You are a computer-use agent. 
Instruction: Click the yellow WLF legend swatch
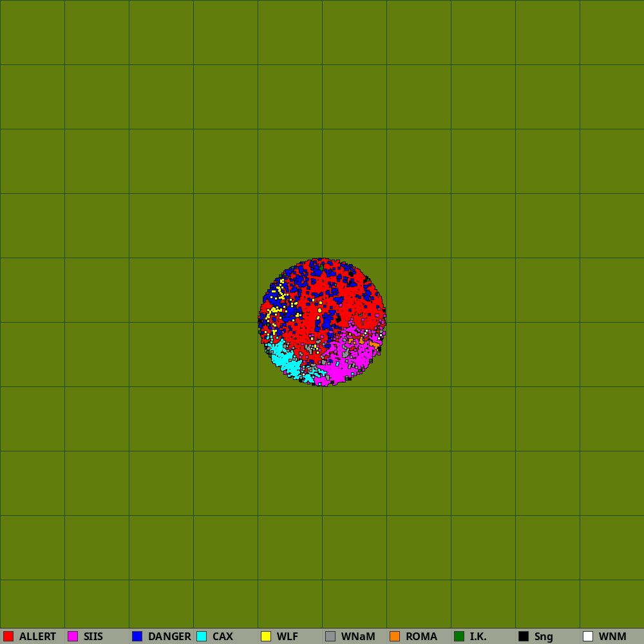[x=266, y=636]
